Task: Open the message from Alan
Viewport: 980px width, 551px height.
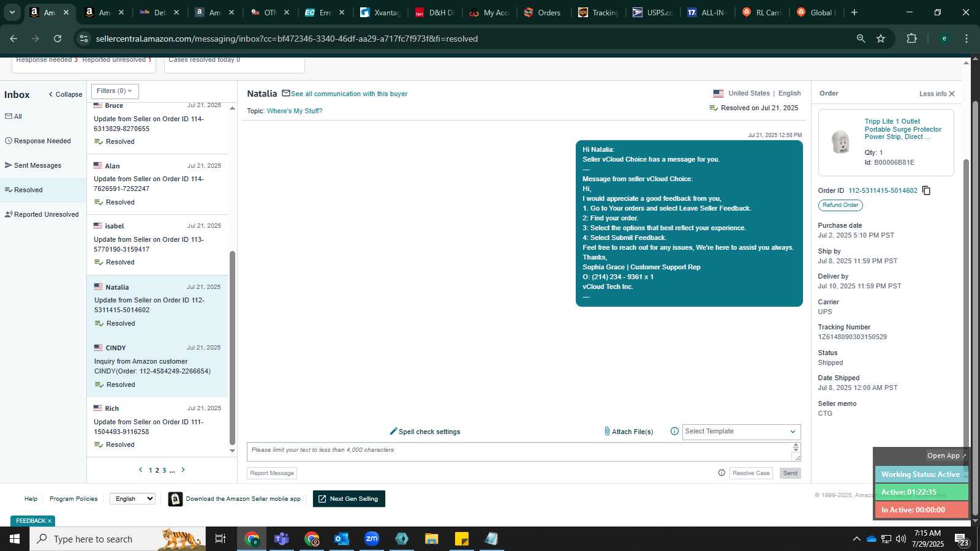Action: tap(157, 184)
